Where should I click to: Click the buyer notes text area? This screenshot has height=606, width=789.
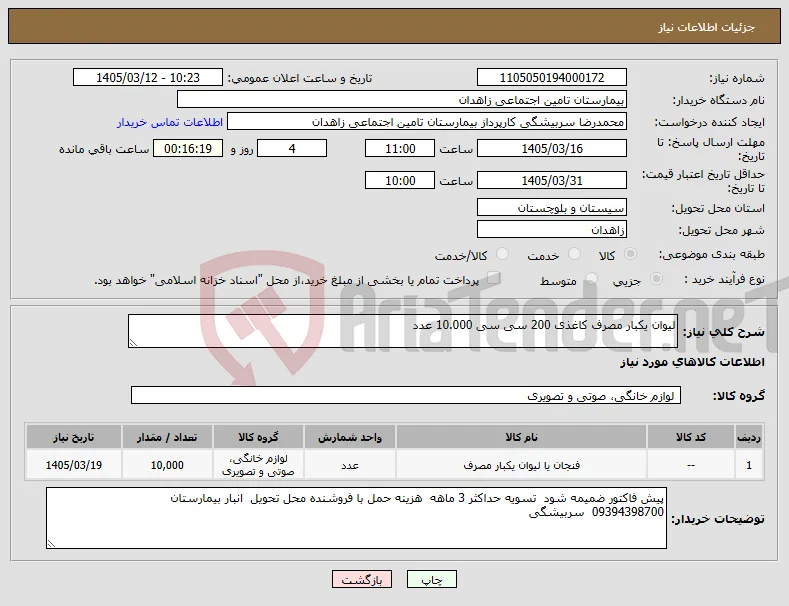point(356,518)
